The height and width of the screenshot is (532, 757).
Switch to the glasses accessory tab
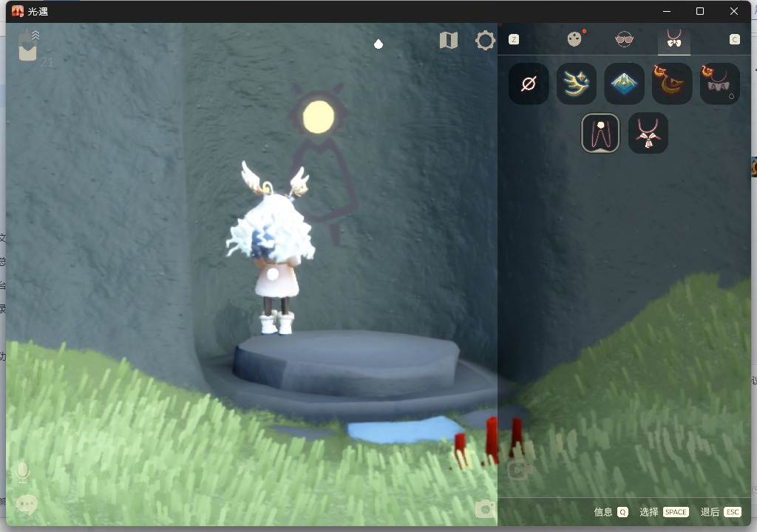point(624,39)
